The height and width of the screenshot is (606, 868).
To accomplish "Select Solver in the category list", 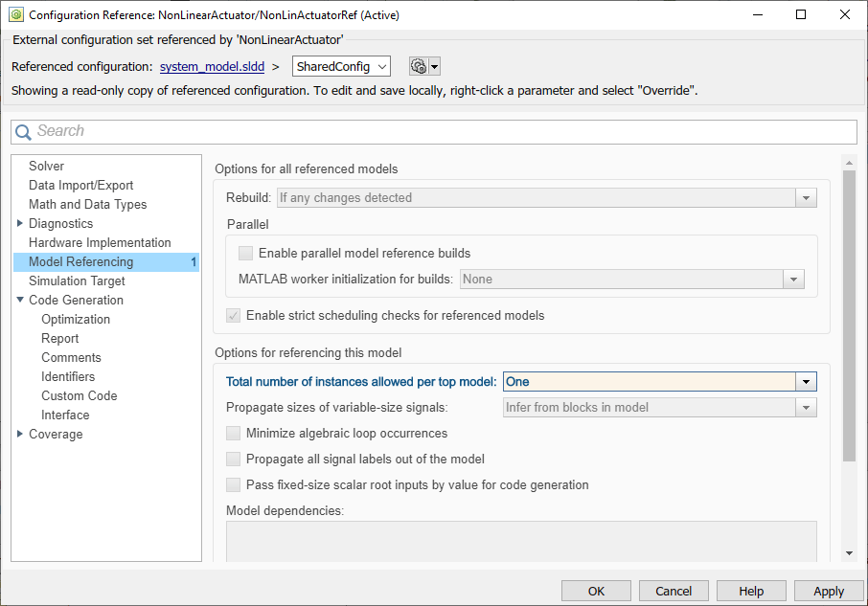I will coord(46,166).
